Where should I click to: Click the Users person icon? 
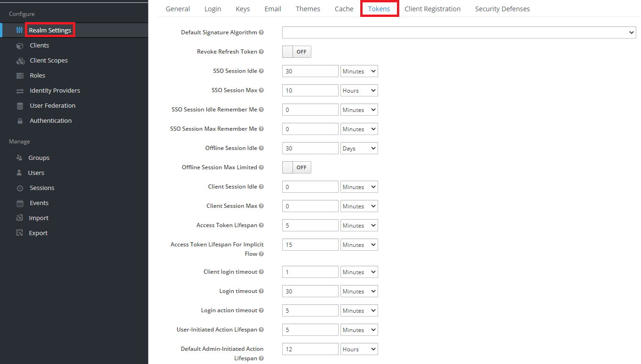click(x=19, y=173)
